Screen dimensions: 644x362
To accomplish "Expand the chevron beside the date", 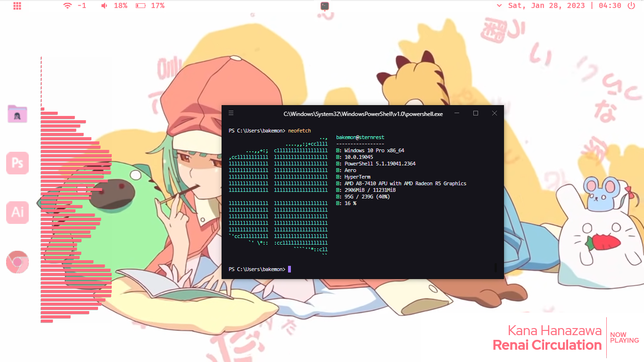I will click(x=499, y=6).
